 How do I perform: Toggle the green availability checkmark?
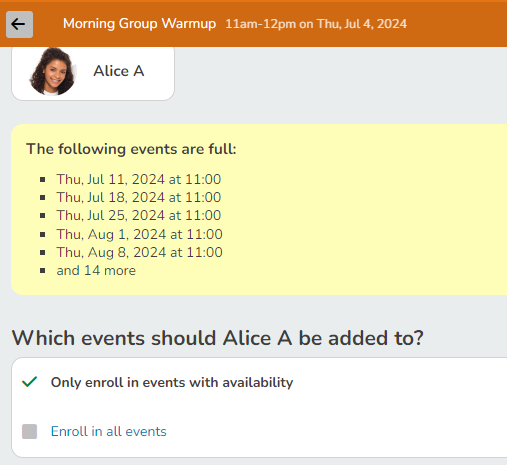[29, 382]
